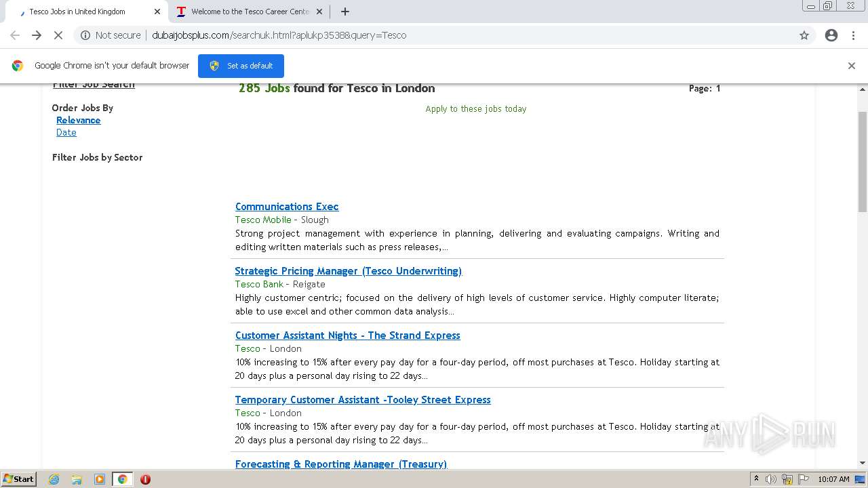Click the page scrollbar thumb
This screenshot has width=868, height=488.
click(x=863, y=161)
